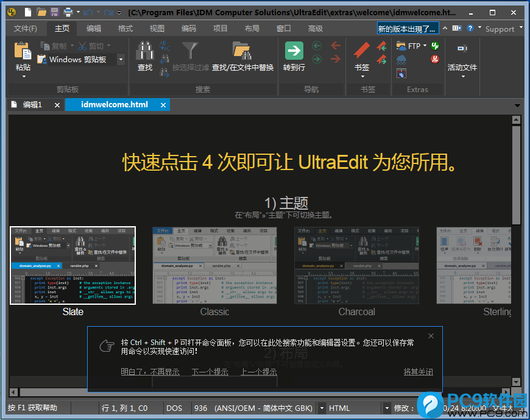Click the 转到行 go to line icon

294,51
